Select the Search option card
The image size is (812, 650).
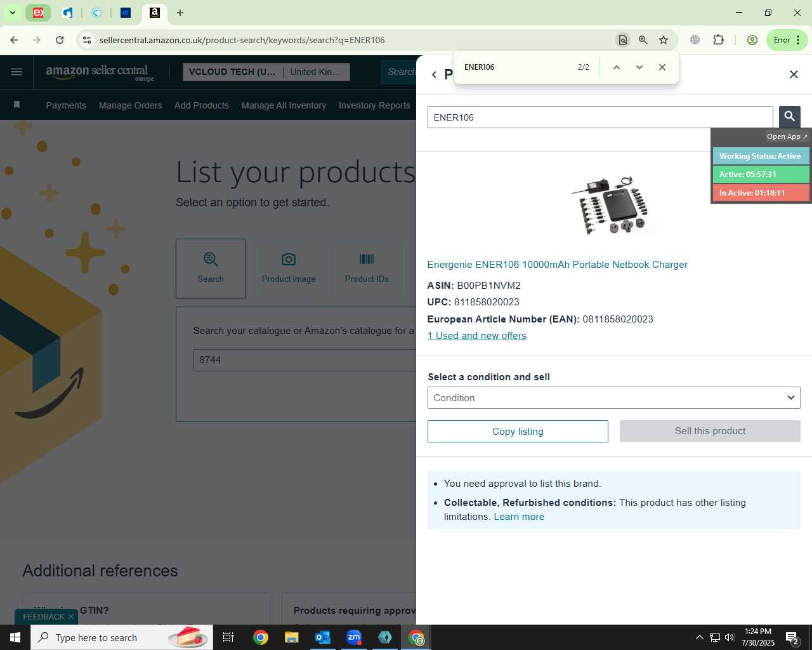211,269
